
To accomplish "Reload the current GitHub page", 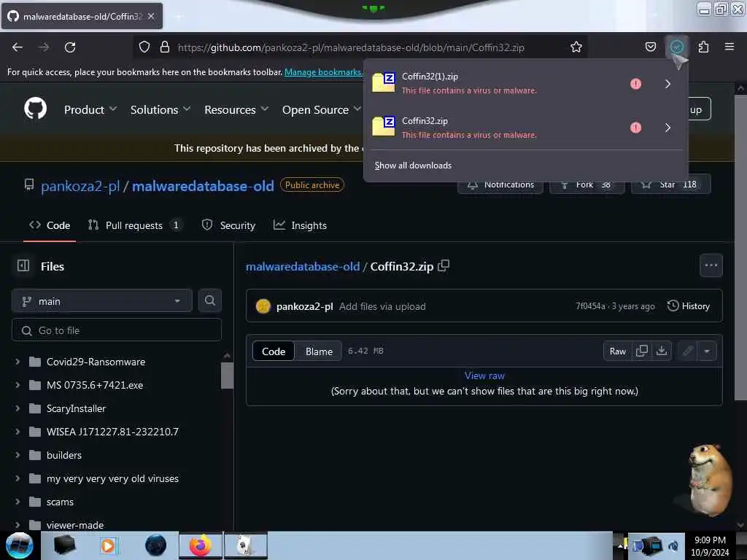I will tap(70, 47).
